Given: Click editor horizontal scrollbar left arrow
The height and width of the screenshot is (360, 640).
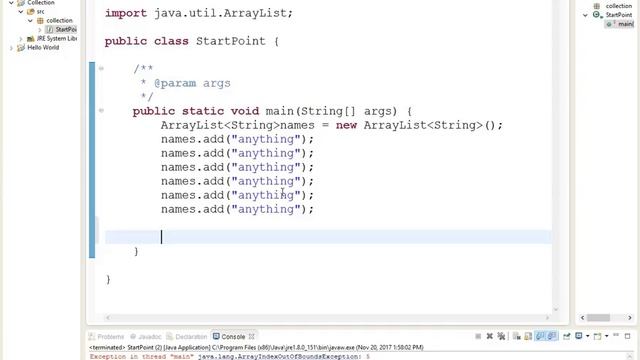Looking at the screenshot, I should (x=108, y=317).
